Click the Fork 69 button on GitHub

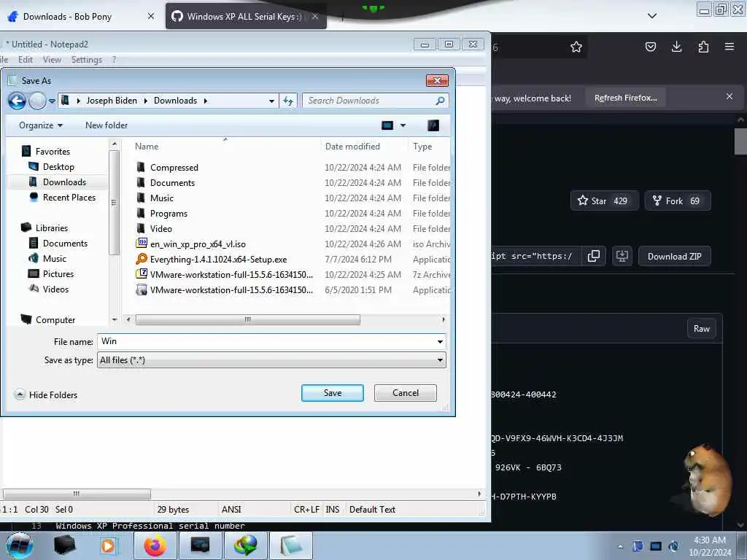coord(678,201)
